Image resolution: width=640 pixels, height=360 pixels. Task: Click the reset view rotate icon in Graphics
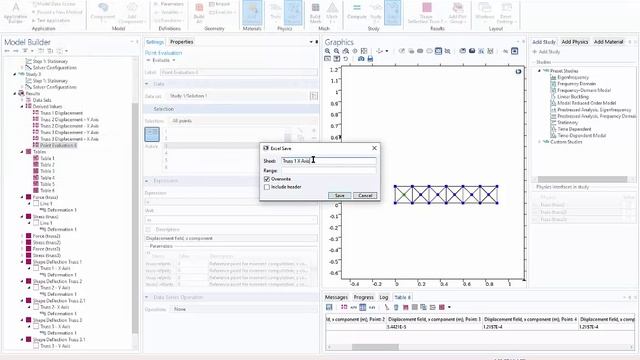(345, 59)
